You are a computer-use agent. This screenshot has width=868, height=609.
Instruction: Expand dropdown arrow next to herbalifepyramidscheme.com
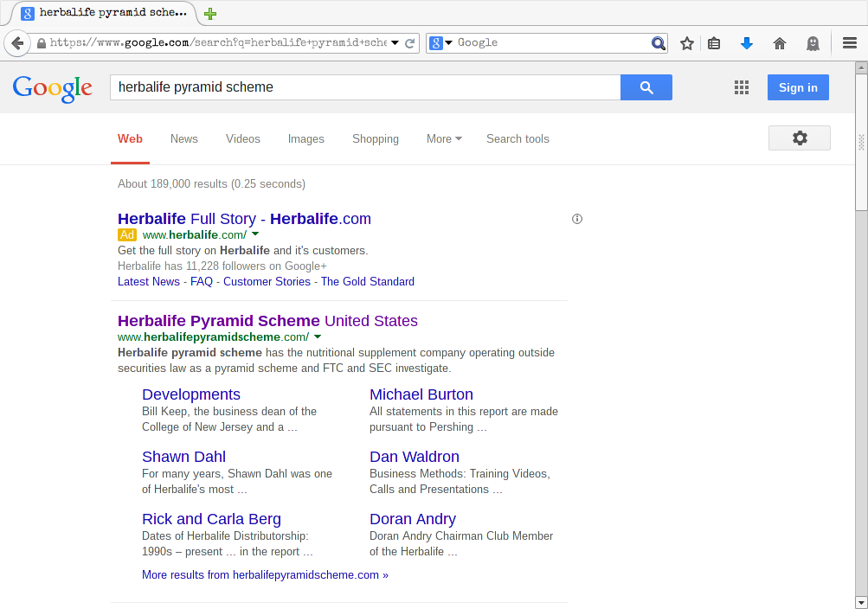coord(318,337)
